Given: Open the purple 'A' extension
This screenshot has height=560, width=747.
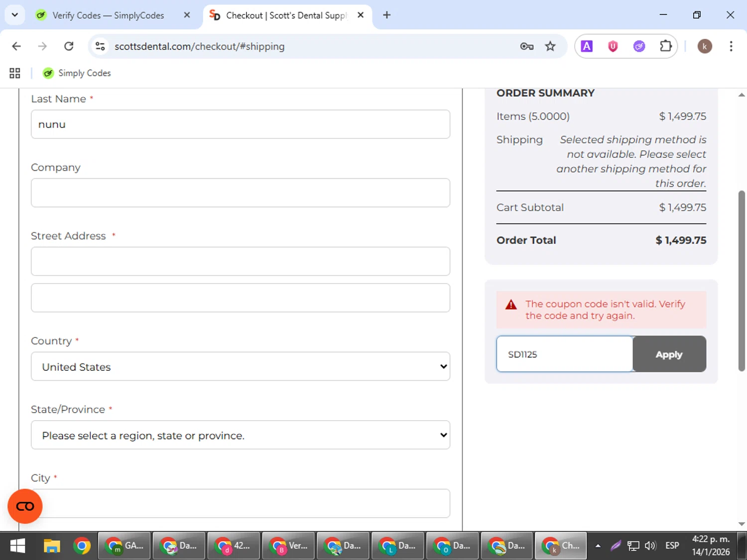Looking at the screenshot, I should coord(587,46).
